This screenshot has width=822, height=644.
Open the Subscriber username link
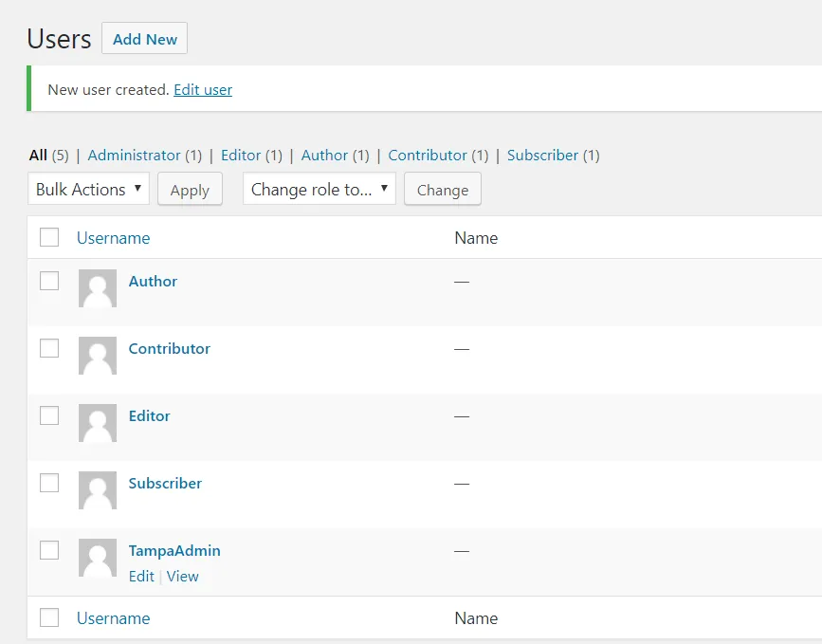click(165, 483)
